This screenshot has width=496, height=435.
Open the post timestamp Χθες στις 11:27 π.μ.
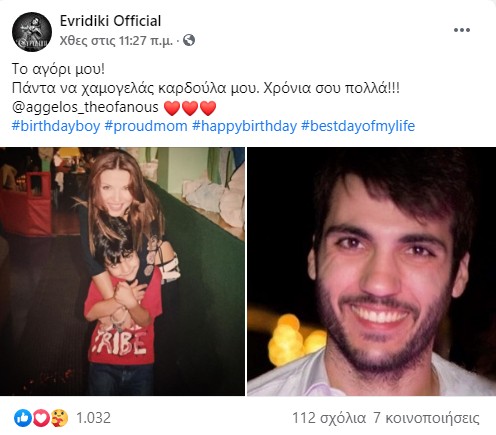(116, 41)
